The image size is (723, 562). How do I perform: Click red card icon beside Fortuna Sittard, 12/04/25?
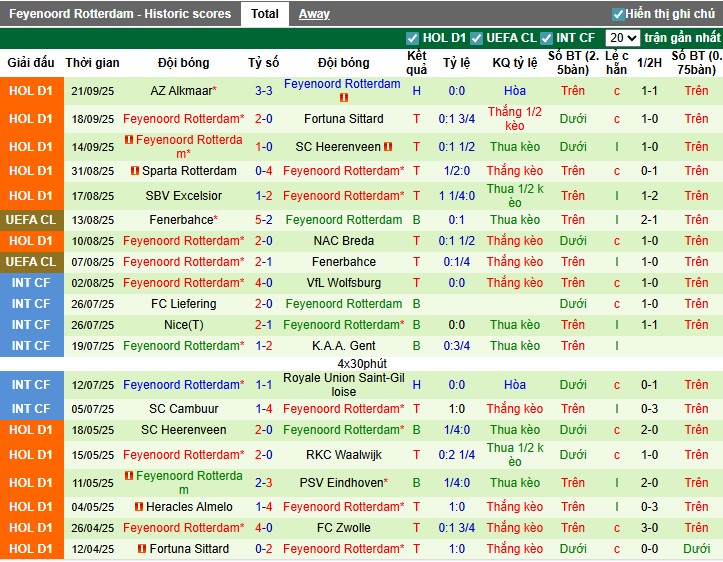[142, 549]
